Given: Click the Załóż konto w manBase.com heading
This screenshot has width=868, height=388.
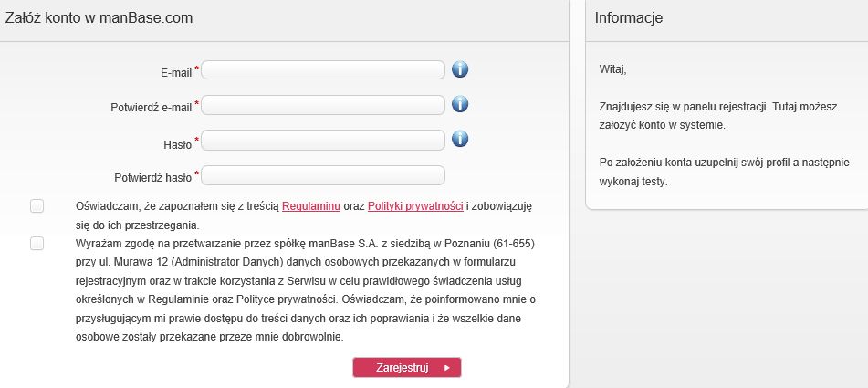Looking at the screenshot, I should click(99, 17).
